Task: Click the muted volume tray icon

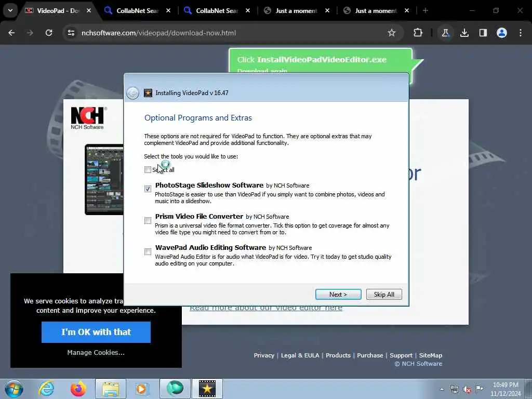Action: tap(467, 390)
